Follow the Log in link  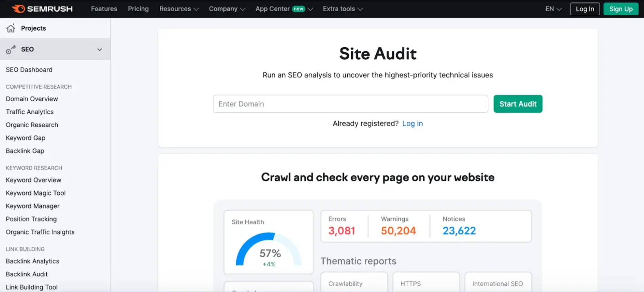click(x=412, y=123)
